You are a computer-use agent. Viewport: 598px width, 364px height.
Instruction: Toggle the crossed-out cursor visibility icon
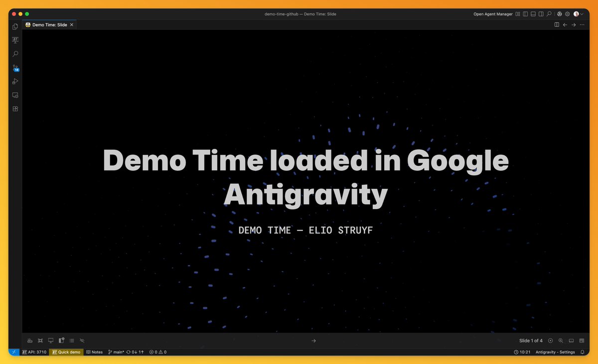coord(82,341)
